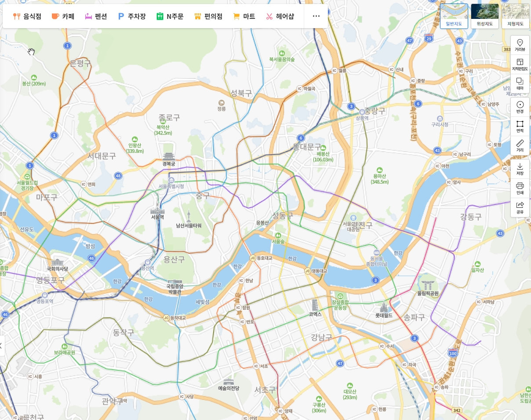Viewport: 531px width, 420px height.
Task: Select the 서울특별시청 city hall marker
Action: (171, 180)
